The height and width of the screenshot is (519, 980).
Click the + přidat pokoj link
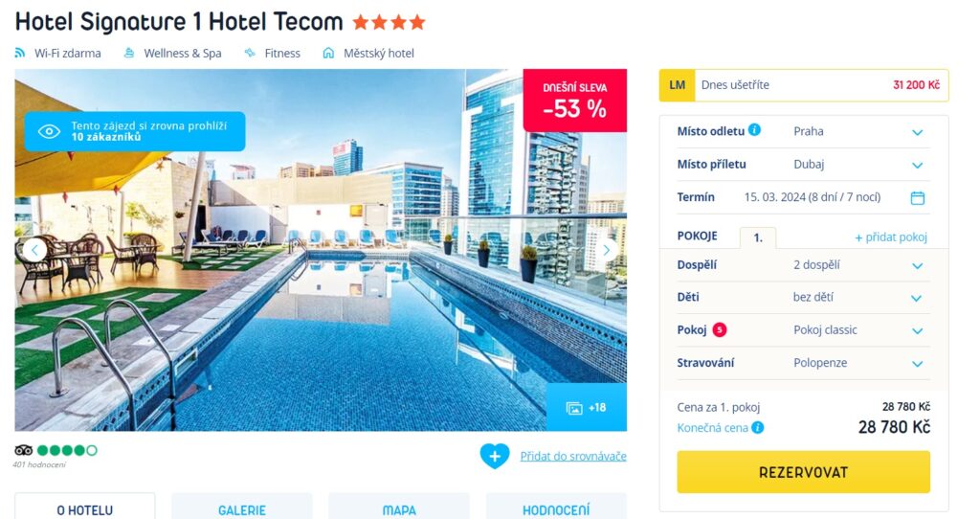point(891,237)
